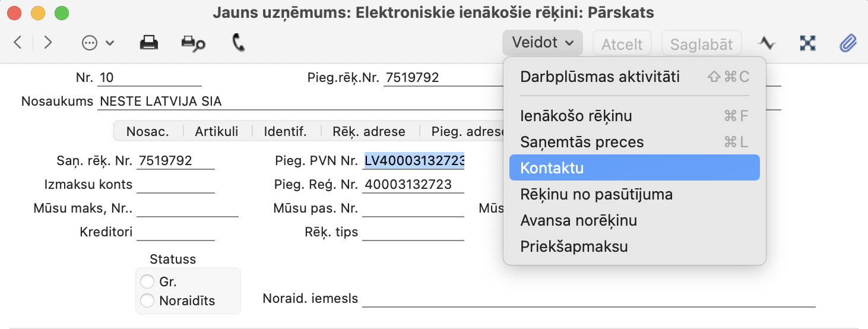The image size is (868, 329).
Task: Switch to the Artikuli tab
Action: click(217, 132)
